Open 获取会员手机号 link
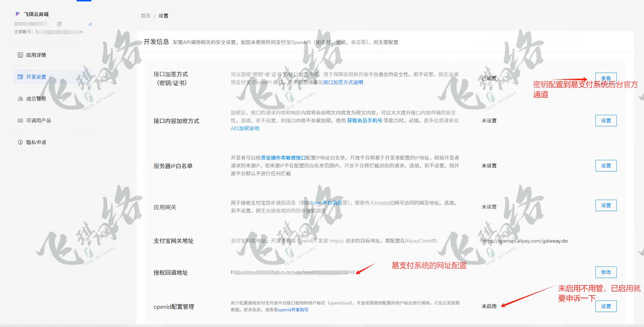The height and width of the screenshot is (327, 644). (x=365, y=121)
